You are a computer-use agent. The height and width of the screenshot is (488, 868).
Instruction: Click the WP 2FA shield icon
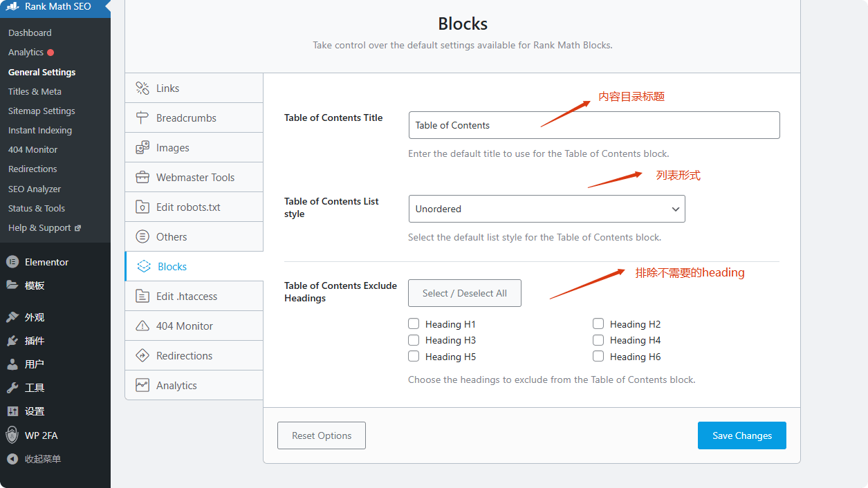tap(12, 435)
